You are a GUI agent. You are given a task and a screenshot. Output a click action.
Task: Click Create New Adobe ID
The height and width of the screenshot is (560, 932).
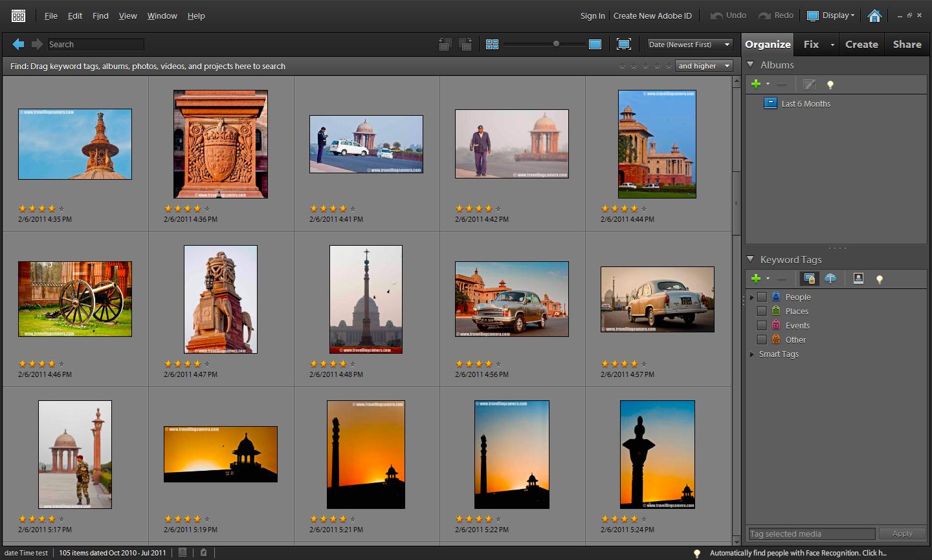[x=652, y=16]
